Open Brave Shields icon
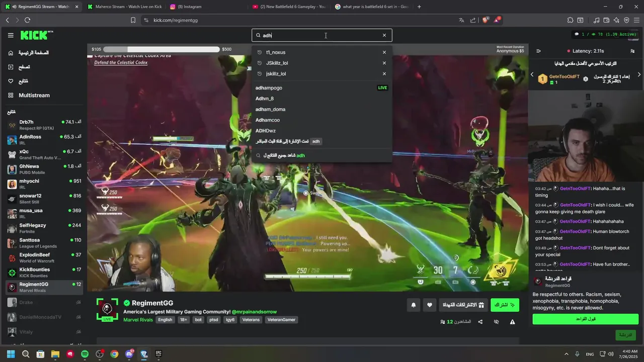Viewport: 644px width, 362px height. tap(486, 20)
